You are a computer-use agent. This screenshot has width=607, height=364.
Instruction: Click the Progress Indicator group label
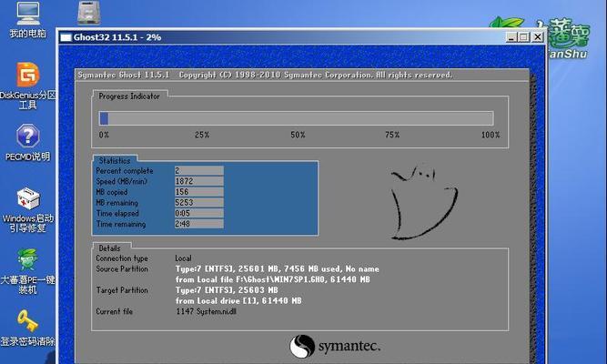(x=129, y=96)
